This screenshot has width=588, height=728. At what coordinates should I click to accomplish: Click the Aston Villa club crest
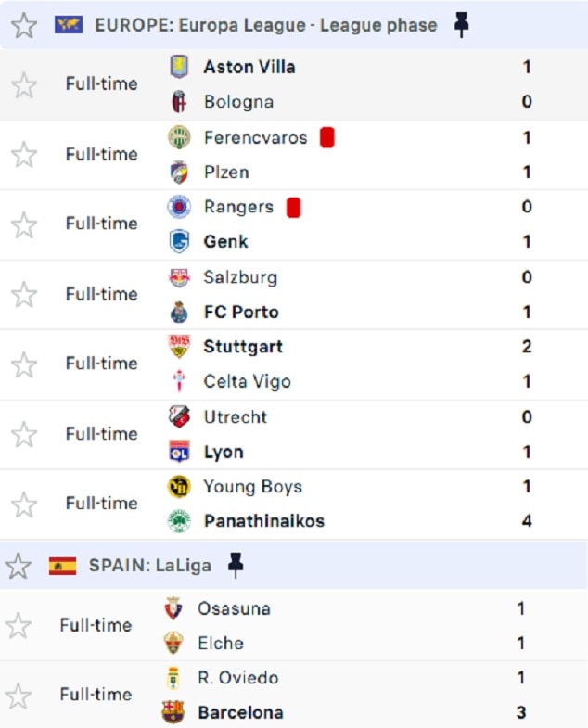pos(179,67)
